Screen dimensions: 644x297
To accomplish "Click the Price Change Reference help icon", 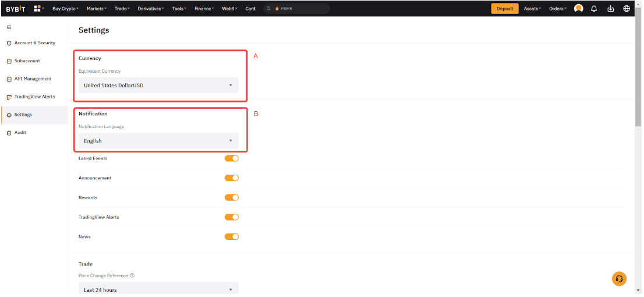I will (132, 275).
